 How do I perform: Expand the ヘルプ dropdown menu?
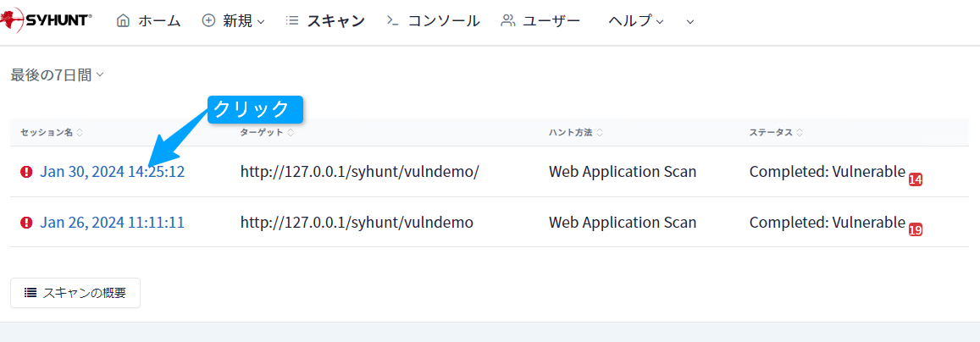click(635, 20)
